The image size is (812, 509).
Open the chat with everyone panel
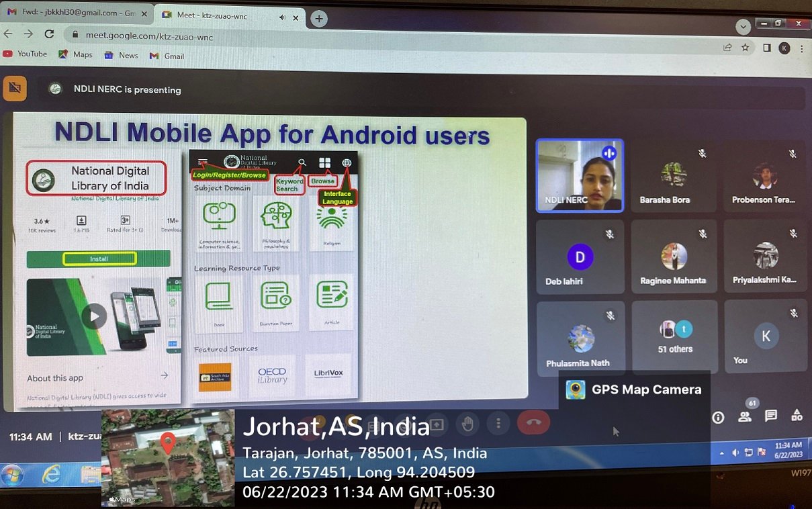click(x=771, y=416)
